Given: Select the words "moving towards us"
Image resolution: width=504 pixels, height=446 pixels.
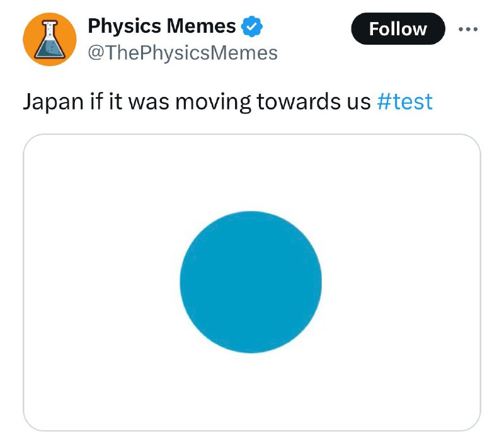Looking at the screenshot, I should (273, 102).
